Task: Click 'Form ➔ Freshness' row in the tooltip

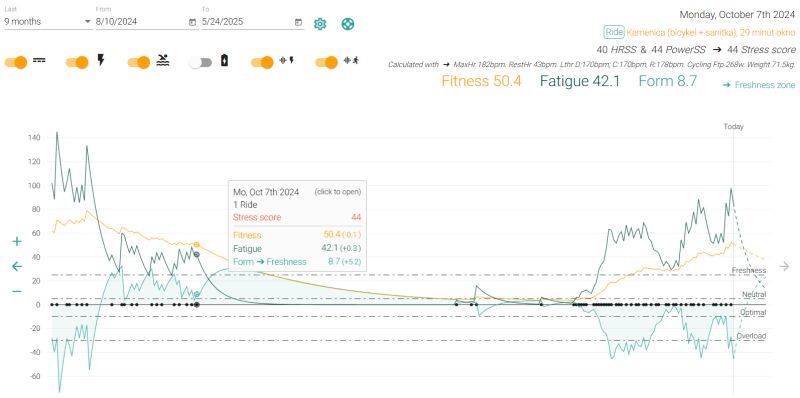Action: [x=297, y=262]
